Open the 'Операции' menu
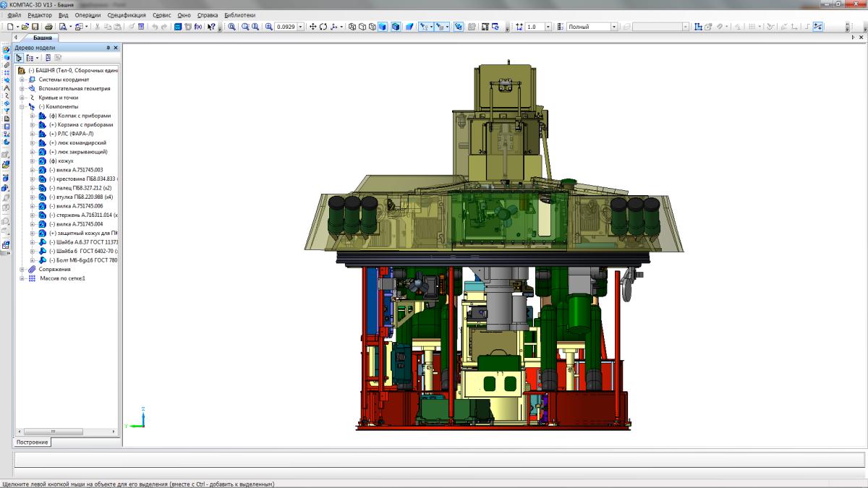The image size is (868, 488). [x=88, y=15]
